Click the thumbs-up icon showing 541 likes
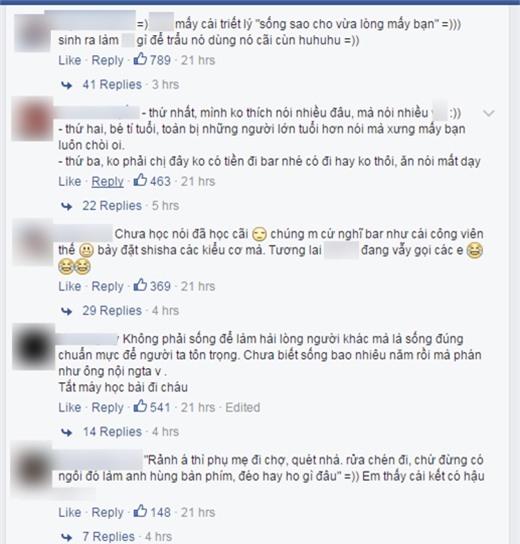Screen dimensions: 520x544 click(140, 406)
